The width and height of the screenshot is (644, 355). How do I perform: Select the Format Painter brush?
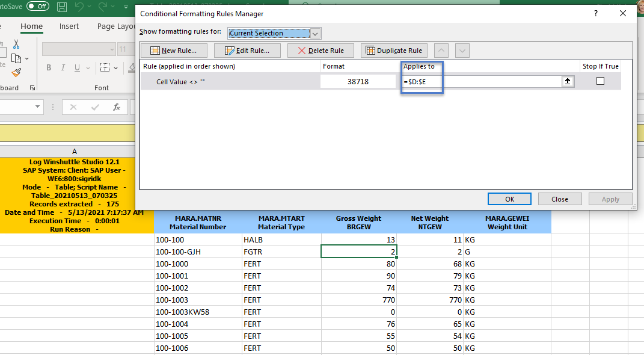[x=16, y=72]
